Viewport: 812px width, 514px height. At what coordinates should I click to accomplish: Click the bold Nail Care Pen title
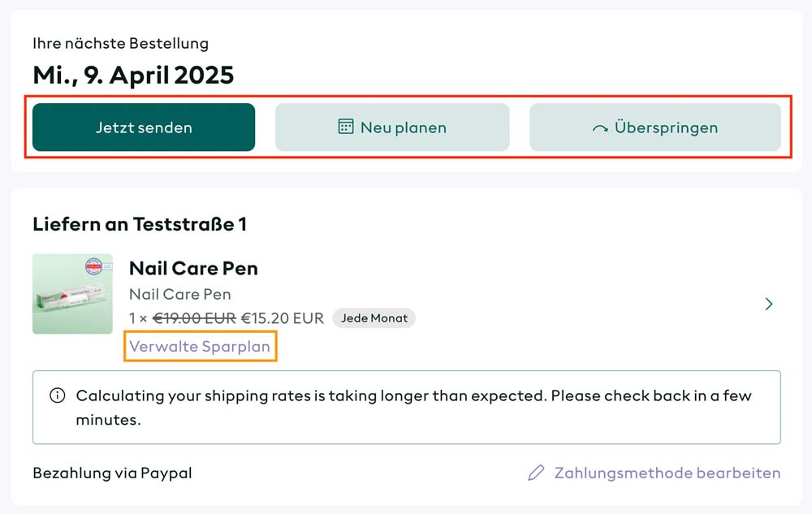click(193, 268)
